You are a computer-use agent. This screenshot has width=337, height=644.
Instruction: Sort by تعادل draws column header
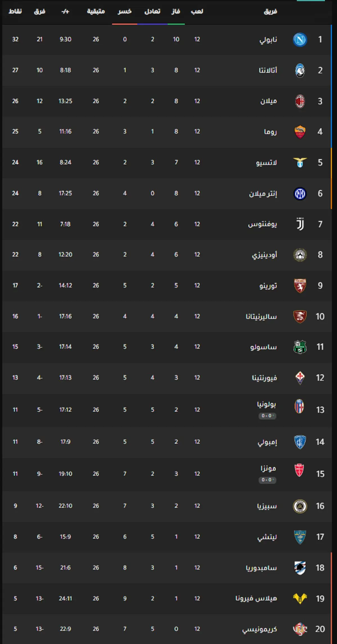[x=152, y=12]
